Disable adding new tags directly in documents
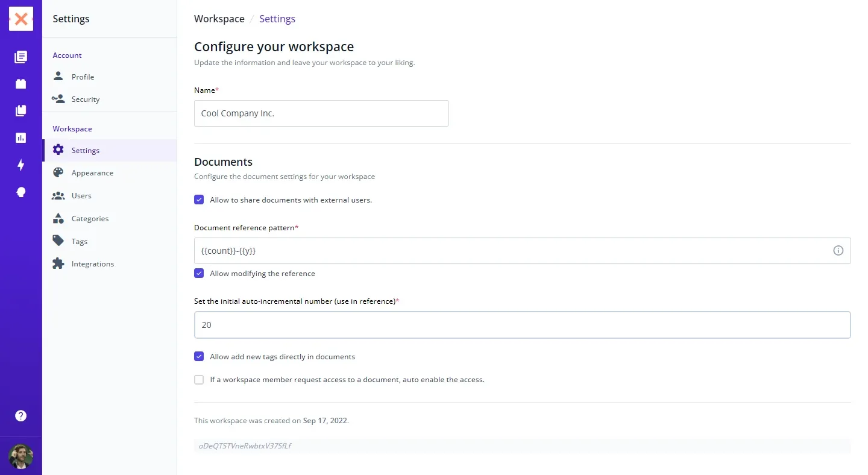Screen dimensions: 868x475 click(199, 357)
